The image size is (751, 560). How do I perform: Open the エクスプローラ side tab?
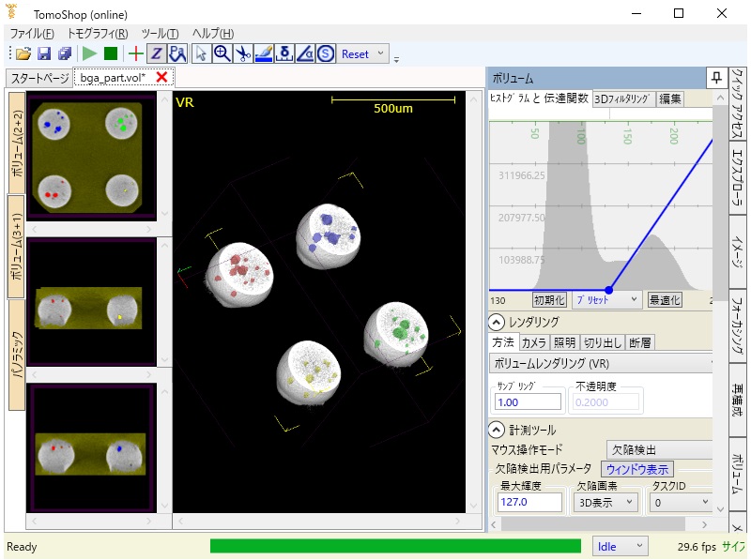click(738, 177)
